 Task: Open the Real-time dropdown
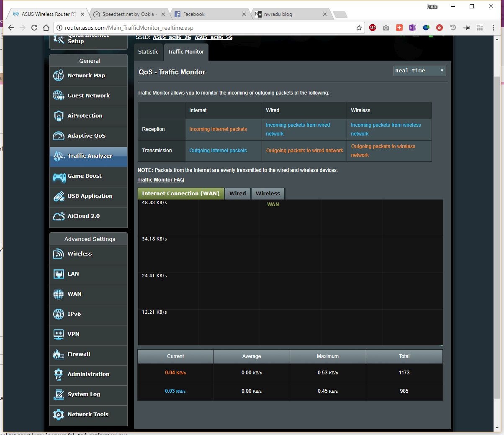pyautogui.click(x=419, y=71)
